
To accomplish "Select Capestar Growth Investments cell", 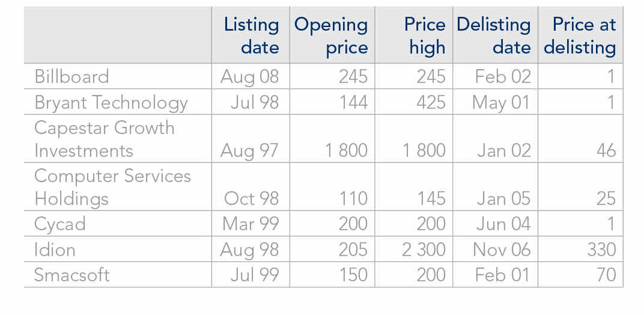I will click(105, 139).
